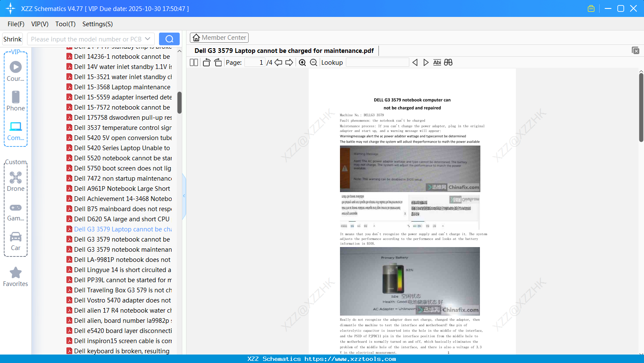
Task: Open 'Dell 15-3521 water inlet standby' file
Action: click(123, 77)
